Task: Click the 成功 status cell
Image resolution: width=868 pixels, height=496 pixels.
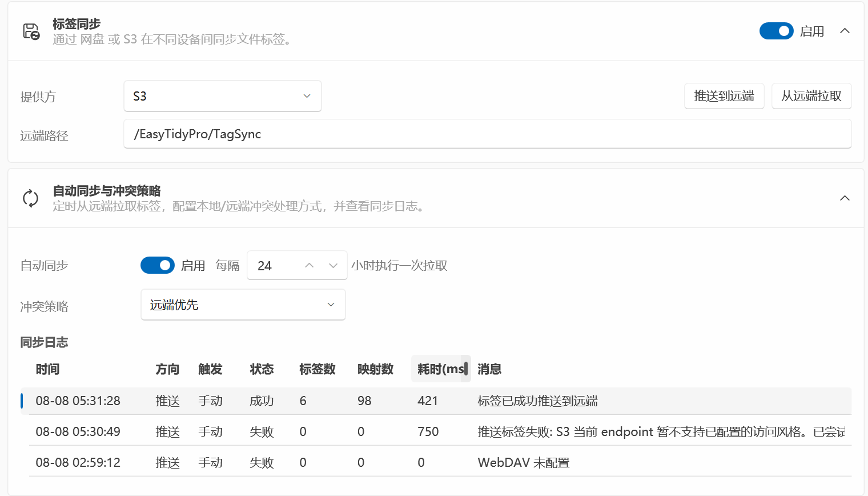Action: [x=262, y=401]
